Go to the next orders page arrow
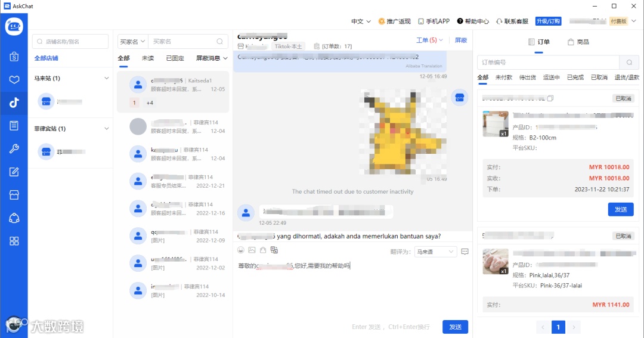This screenshot has height=338, width=644. click(574, 327)
